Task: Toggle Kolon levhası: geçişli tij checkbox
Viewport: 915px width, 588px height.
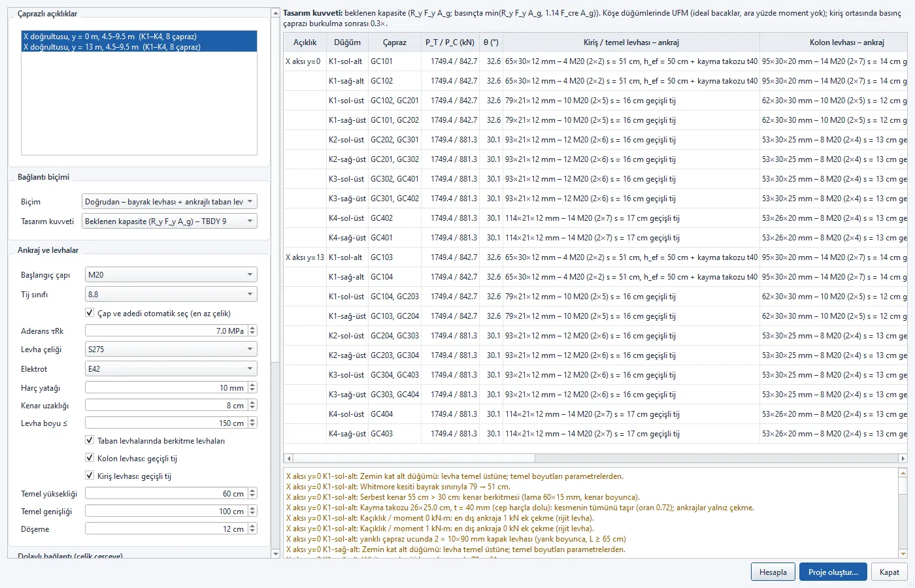Action: (90, 458)
